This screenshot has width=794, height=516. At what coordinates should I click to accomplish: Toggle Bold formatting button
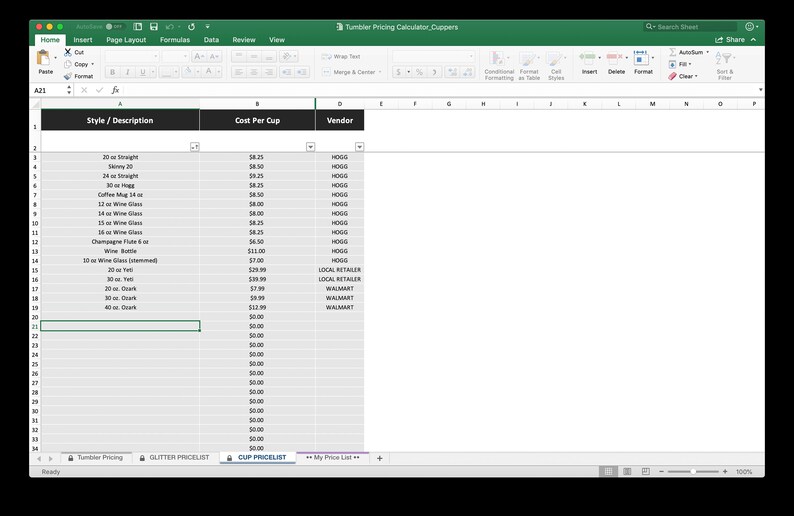[112, 72]
